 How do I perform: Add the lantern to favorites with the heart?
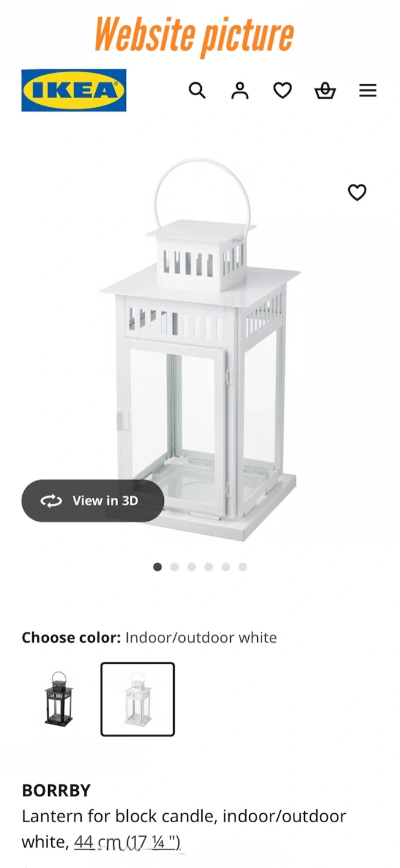pos(357,192)
